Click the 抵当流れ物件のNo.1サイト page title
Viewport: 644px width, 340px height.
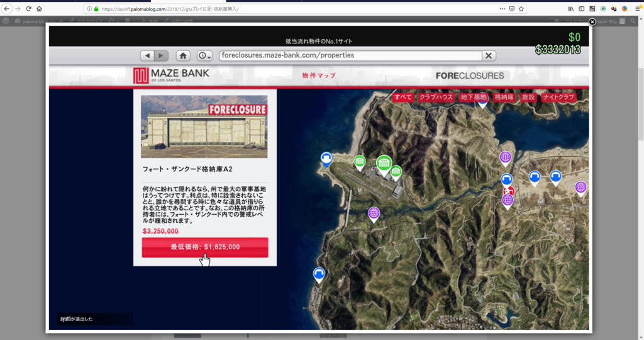(x=319, y=41)
